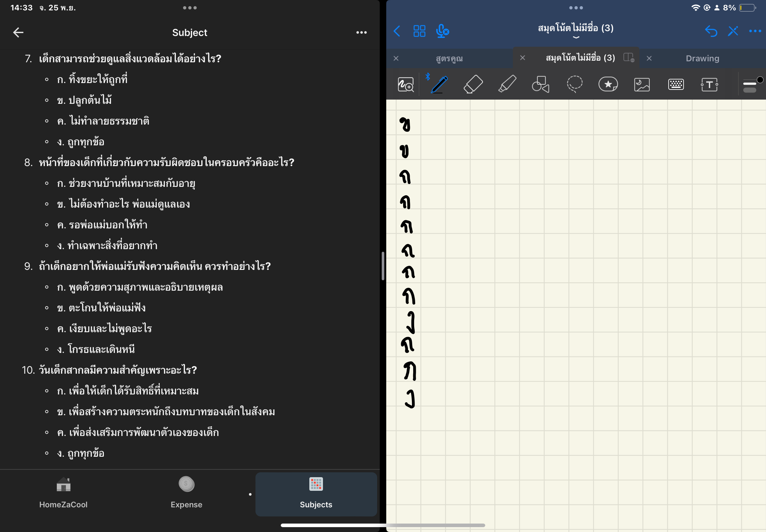Select the highlighter tool
This screenshot has width=766, height=532.
tap(507, 84)
